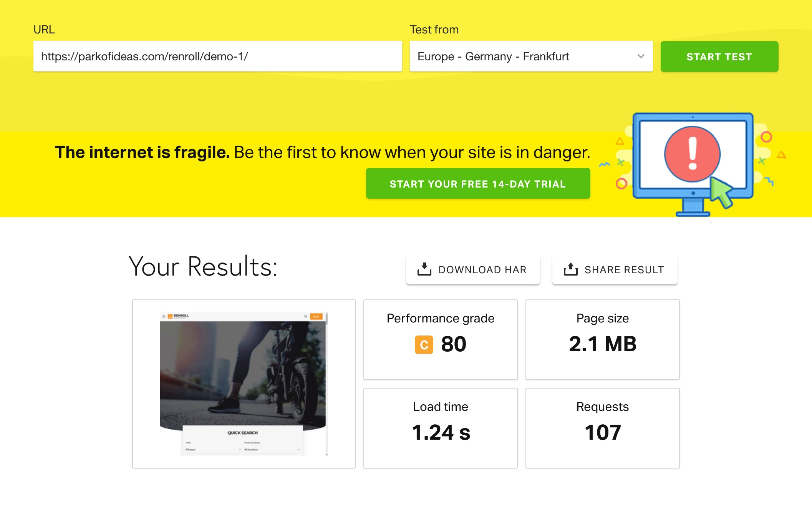This screenshot has height=505, width=812.
Task: Click the share upload icon
Action: point(570,269)
